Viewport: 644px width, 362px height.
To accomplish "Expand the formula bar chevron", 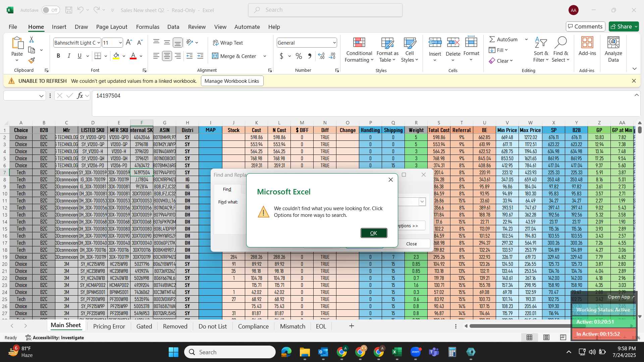I will [x=636, y=95].
